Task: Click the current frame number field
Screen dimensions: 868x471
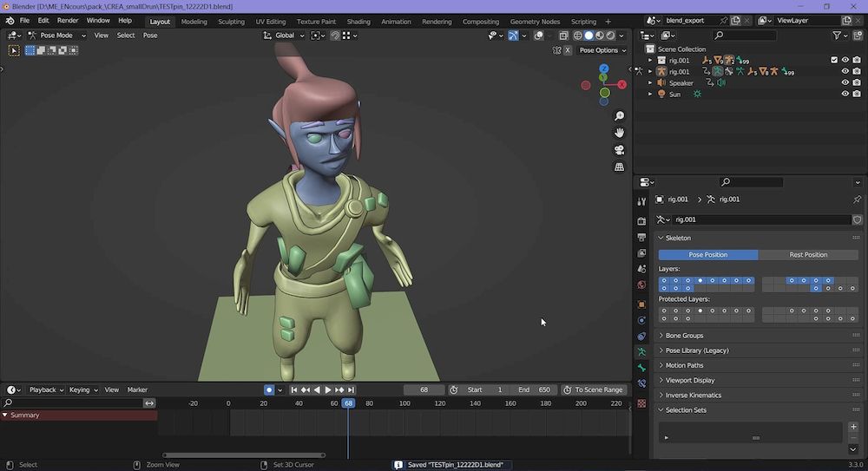Action: 424,390
